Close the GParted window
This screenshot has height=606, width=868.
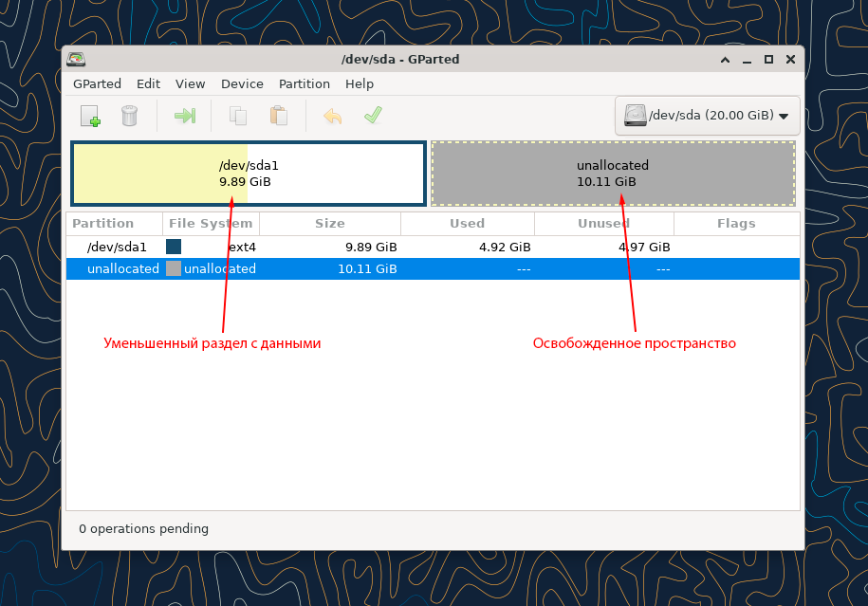[790, 59]
